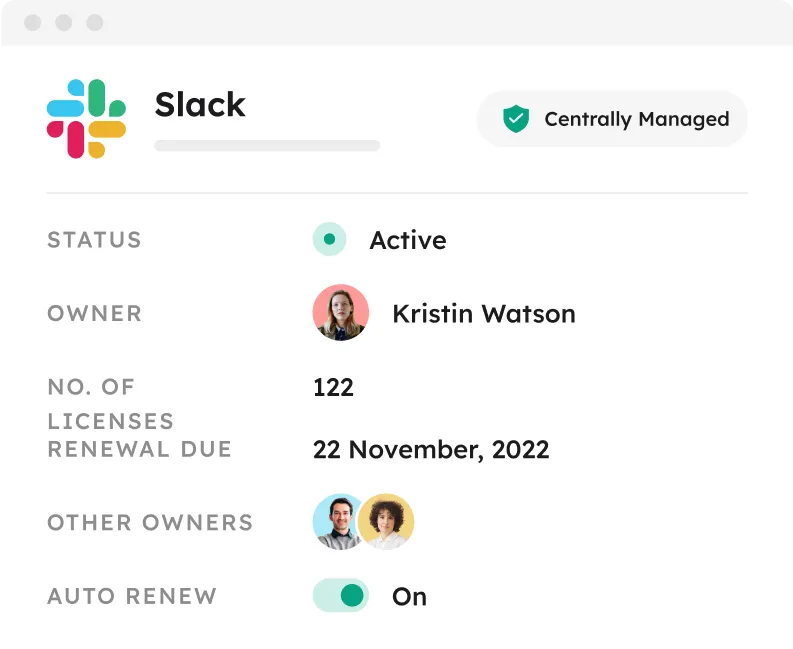Click the green shield checkmark icon
The image size is (793, 649).
tap(516, 119)
